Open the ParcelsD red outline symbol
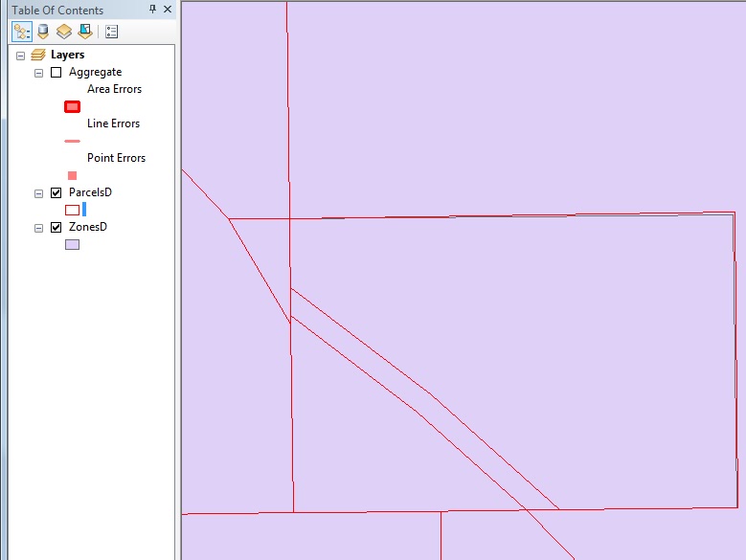 point(73,210)
